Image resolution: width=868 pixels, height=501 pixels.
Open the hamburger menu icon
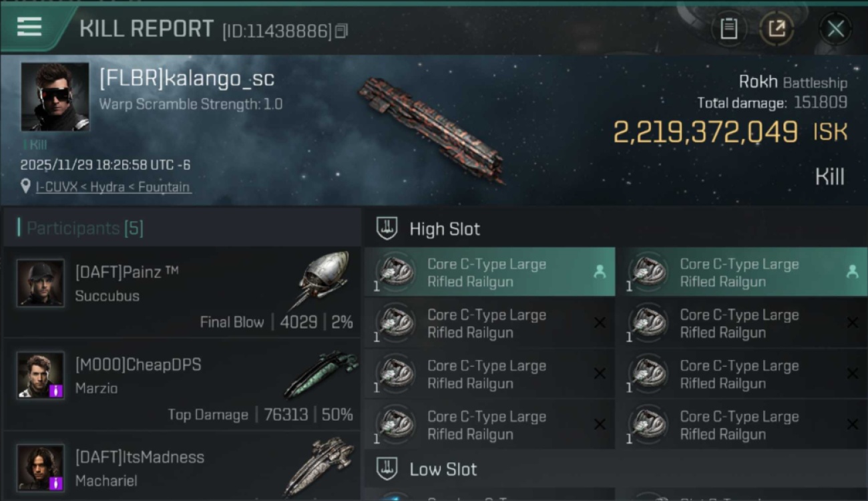29,27
